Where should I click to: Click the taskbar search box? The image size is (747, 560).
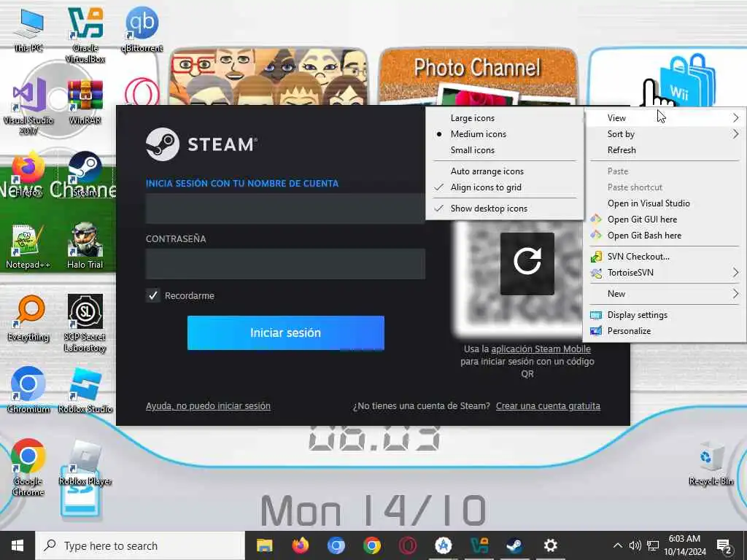pyautogui.click(x=140, y=545)
